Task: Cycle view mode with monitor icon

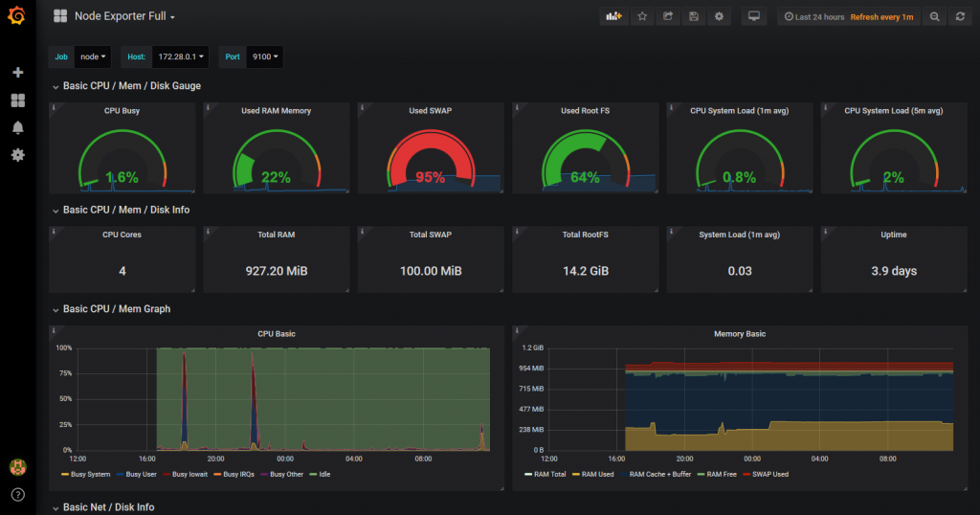Action: click(754, 17)
